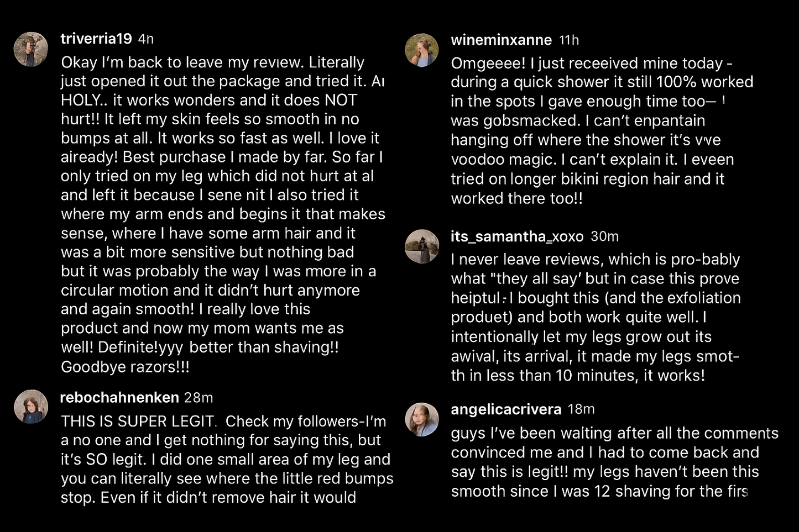
Task: Visit wineminxanne's profile via username
Action: pyautogui.click(x=501, y=40)
